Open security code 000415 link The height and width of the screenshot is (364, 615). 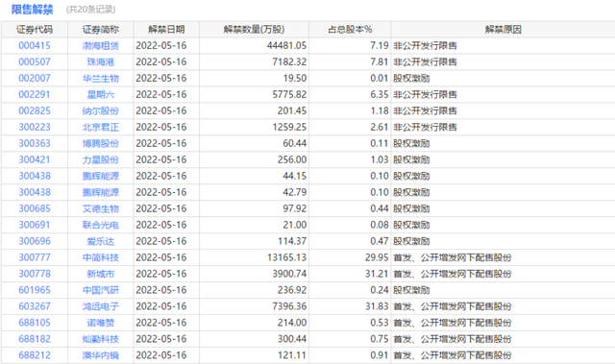pos(35,45)
